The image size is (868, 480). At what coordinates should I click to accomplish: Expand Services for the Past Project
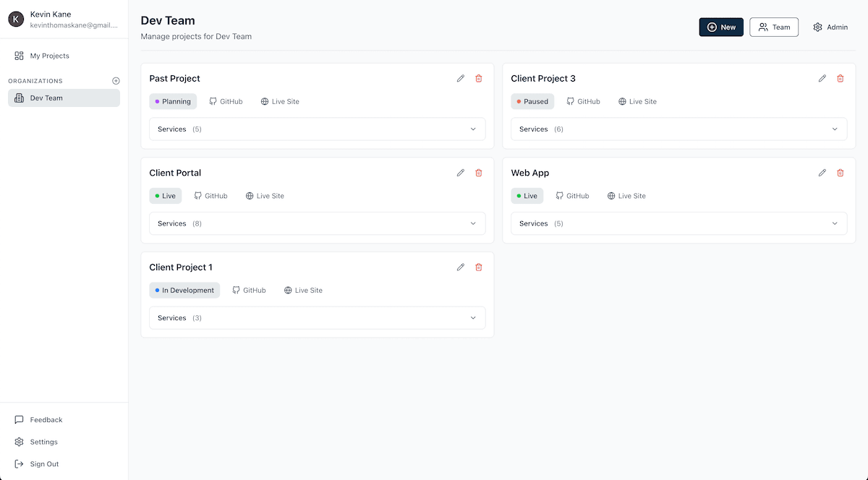pyautogui.click(x=317, y=129)
